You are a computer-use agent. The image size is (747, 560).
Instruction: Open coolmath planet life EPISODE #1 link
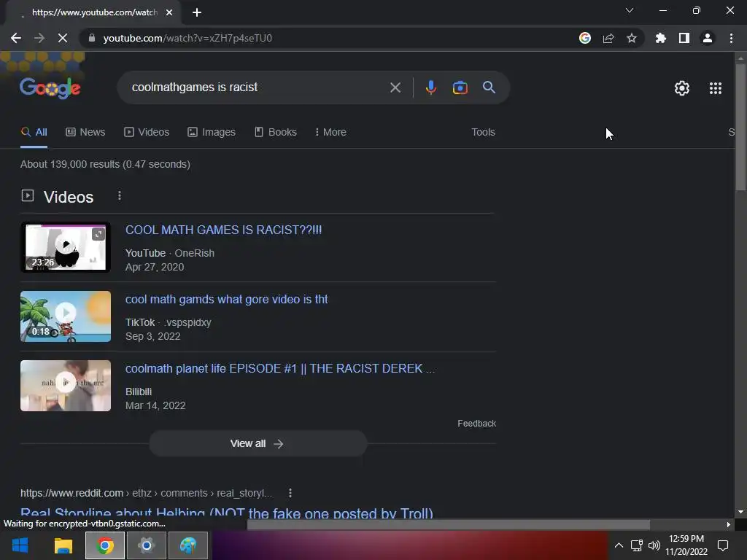pyautogui.click(x=279, y=368)
